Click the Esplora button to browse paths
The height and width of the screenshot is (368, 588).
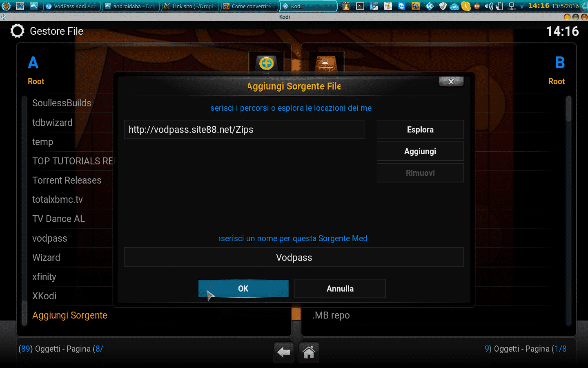point(420,130)
